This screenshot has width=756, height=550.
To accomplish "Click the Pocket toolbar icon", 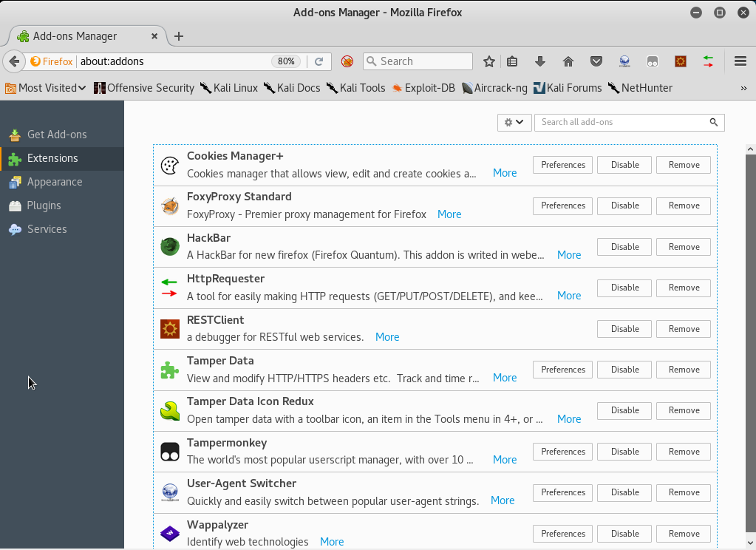I will [596, 61].
